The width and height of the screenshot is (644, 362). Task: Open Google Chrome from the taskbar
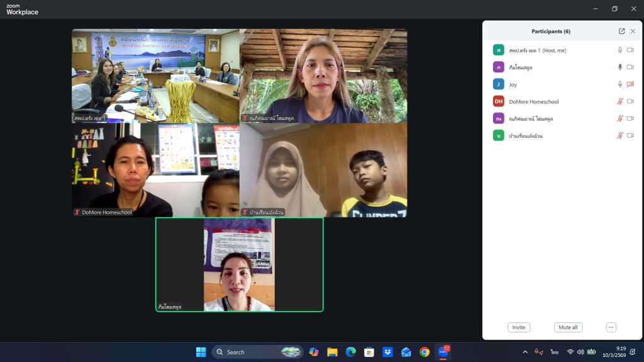coord(425,352)
